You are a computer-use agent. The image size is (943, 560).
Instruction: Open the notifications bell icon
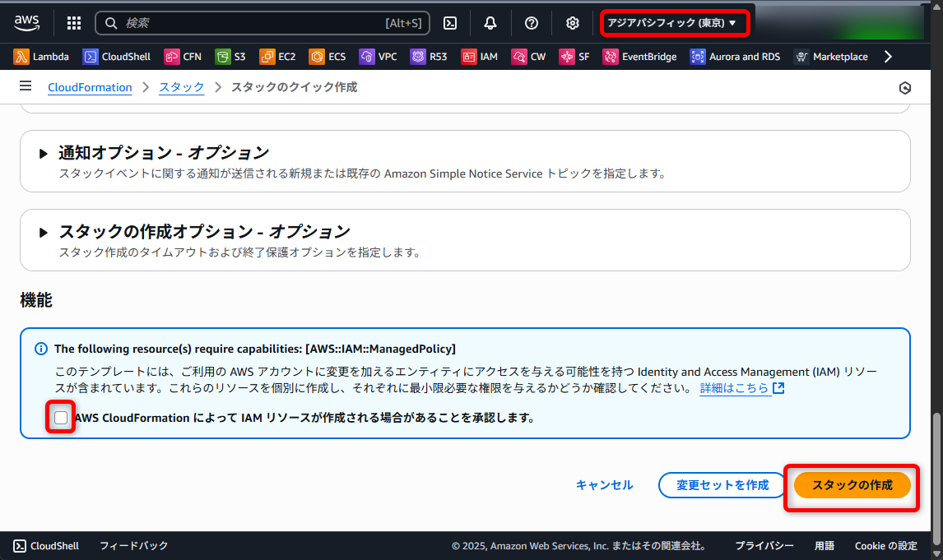tap(490, 23)
